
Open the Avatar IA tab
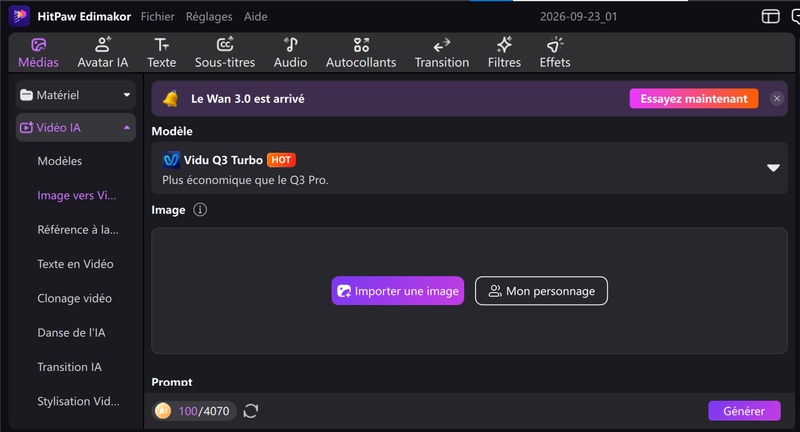tap(103, 53)
